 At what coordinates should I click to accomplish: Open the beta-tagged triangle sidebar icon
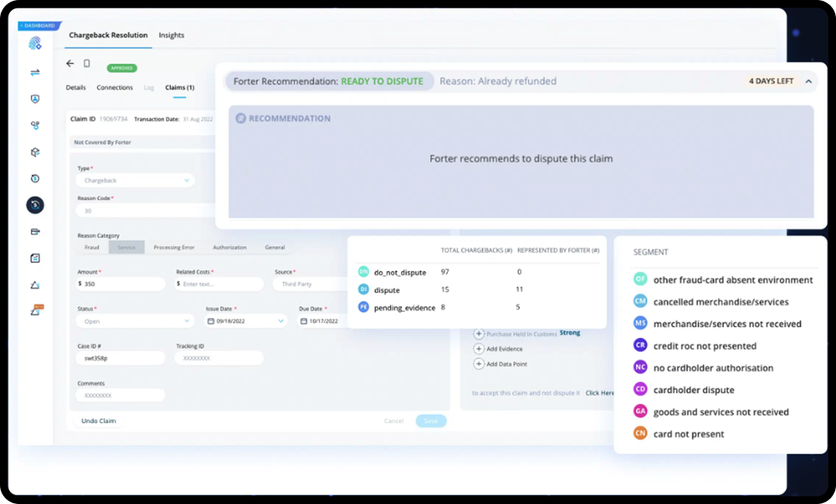coord(36,311)
